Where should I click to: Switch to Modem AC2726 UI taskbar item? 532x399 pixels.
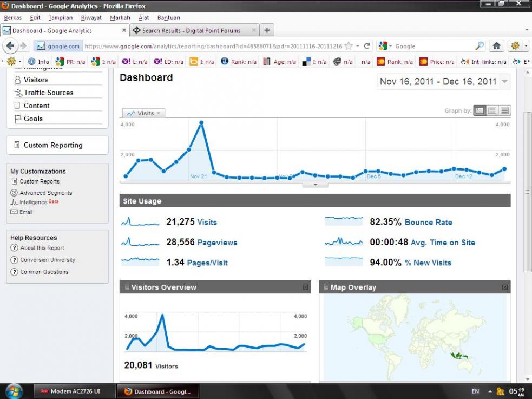point(75,391)
